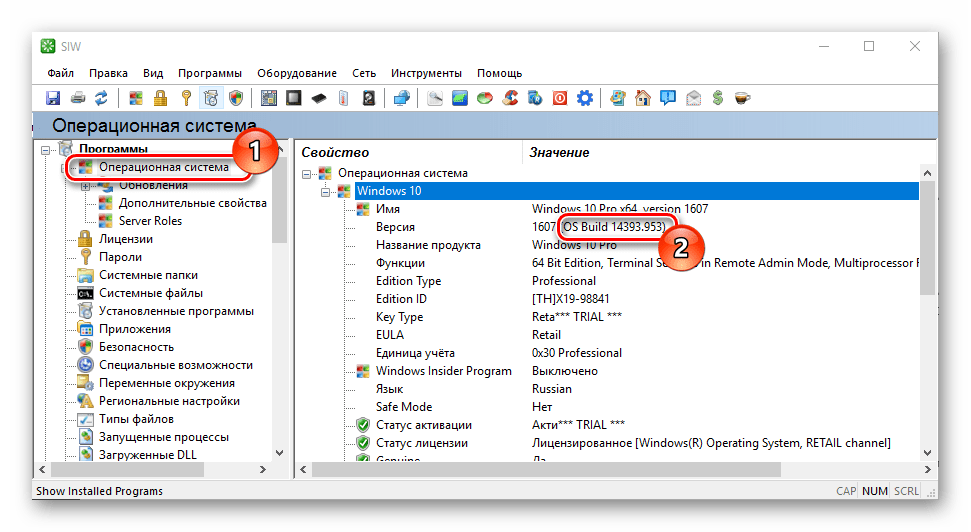971x532 pixels.
Task: Click the green dollar sign toolbar icon
Action: point(717,98)
